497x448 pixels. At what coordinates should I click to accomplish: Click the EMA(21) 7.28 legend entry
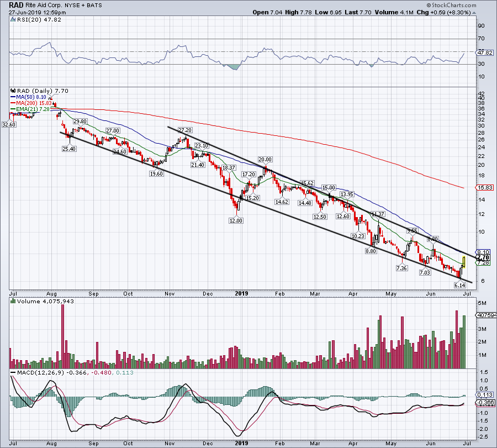click(30, 109)
